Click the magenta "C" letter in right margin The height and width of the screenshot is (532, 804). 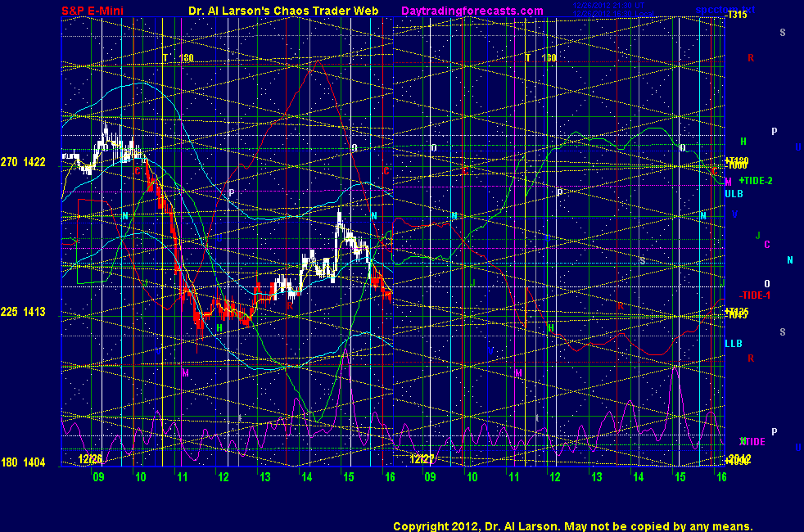click(767, 245)
